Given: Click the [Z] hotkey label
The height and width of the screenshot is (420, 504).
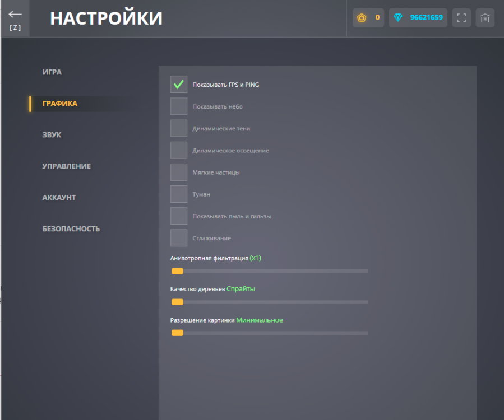Looking at the screenshot, I should click(15, 27).
